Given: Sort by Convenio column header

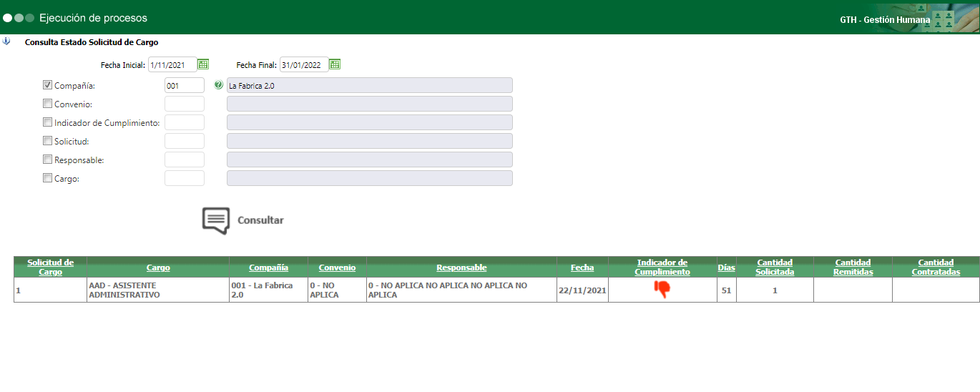Looking at the screenshot, I should (337, 268).
